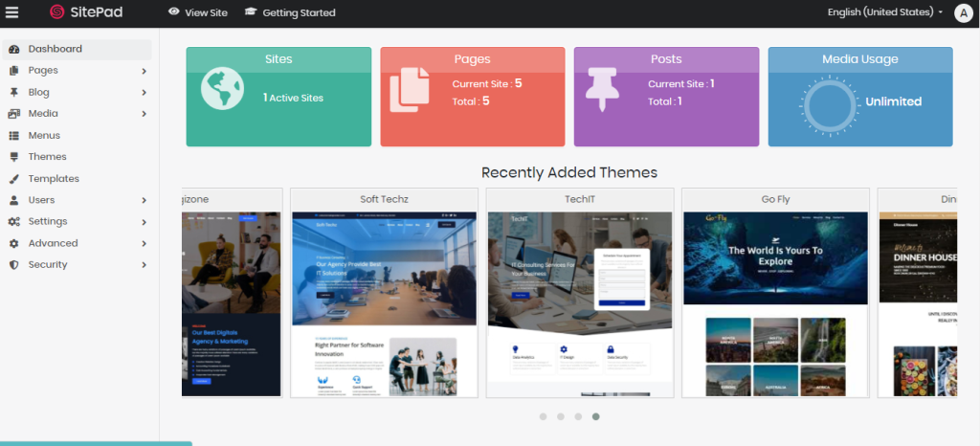This screenshot has width=980, height=446.
Task: Open the TechIT theme thumbnail
Action: [x=579, y=303]
